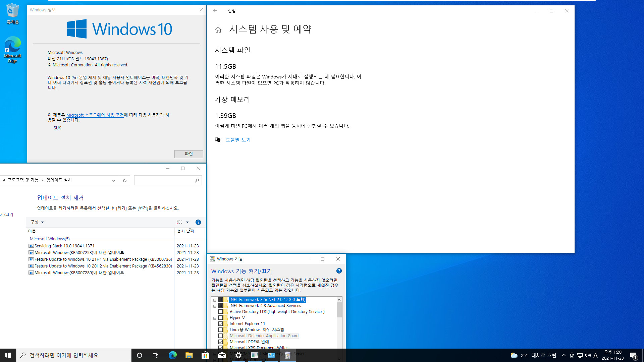Click 확인 in Windows 정보 dialog
Viewport: 644px width, 362px height.
189,154
